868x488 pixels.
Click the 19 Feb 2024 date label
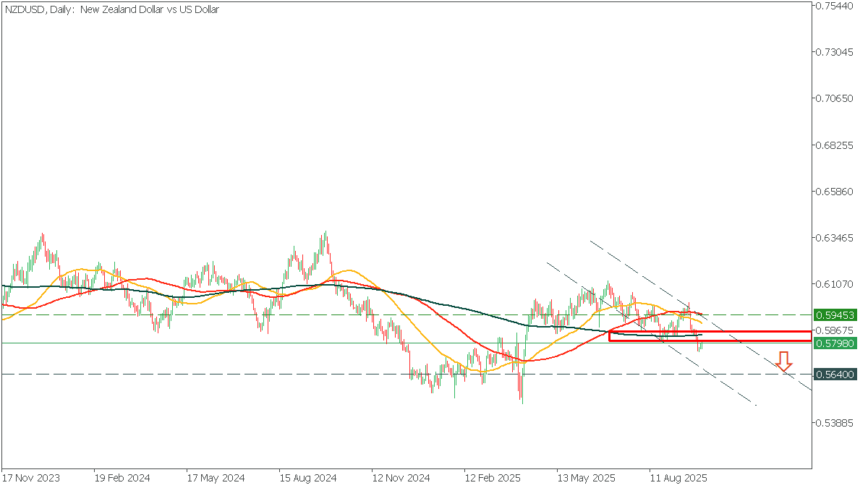(x=124, y=479)
